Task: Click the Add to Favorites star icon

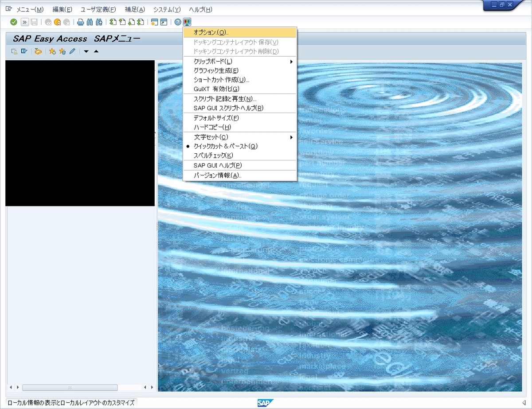Action: (x=52, y=51)
